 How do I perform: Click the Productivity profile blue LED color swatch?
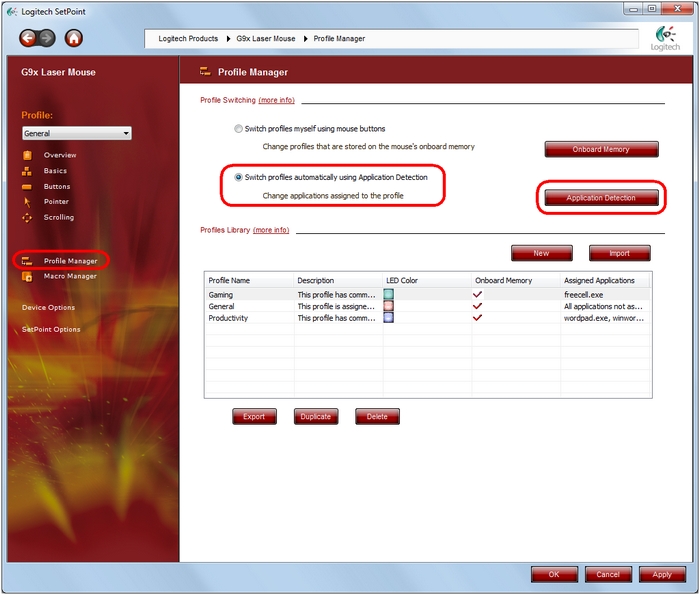[x=388, y=317]
